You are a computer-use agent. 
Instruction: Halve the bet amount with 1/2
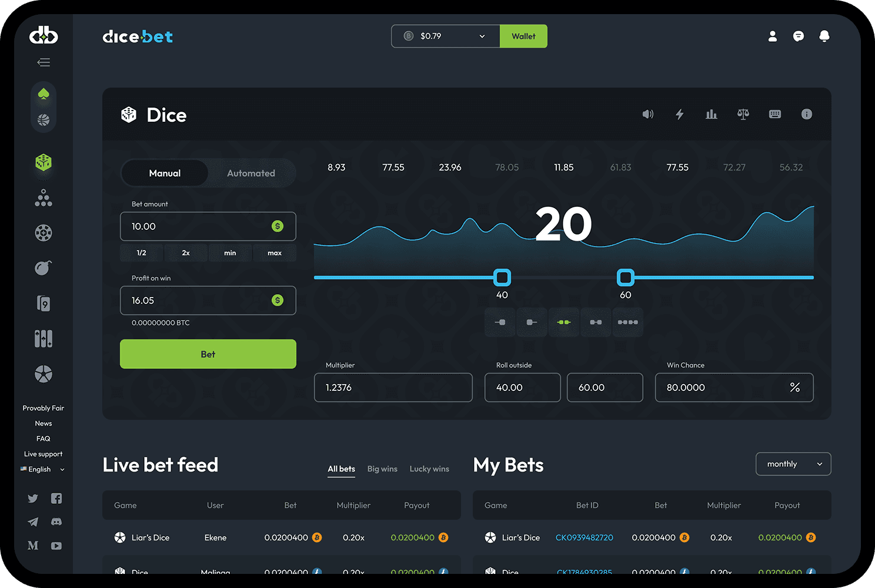coord(141,253)
